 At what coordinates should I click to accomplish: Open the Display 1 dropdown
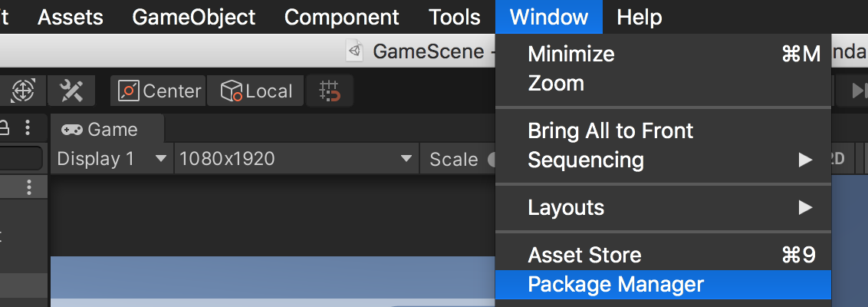tap(112, 159)
